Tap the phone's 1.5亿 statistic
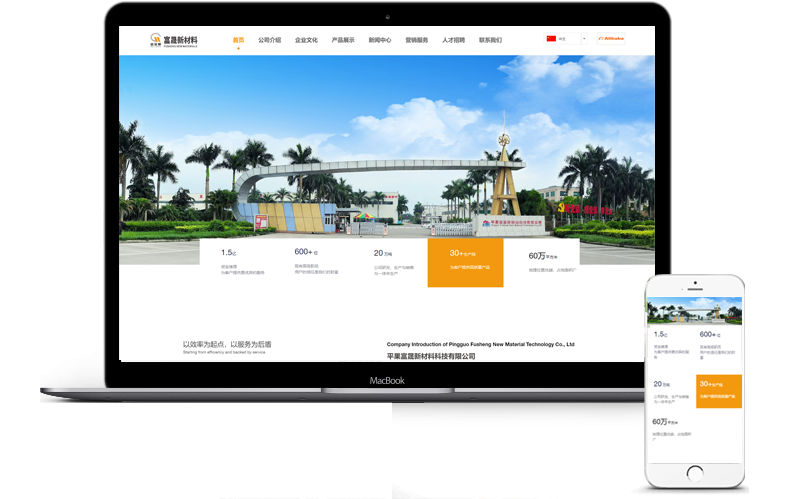This screenshot has width=802, height=499. pyautogui.click(x=671, y=344)
